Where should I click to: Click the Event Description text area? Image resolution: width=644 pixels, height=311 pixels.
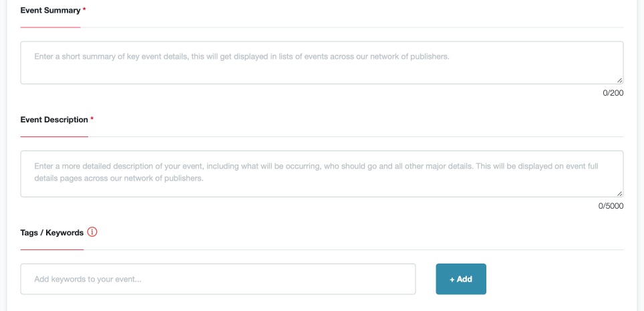click(x=322, y=174)
